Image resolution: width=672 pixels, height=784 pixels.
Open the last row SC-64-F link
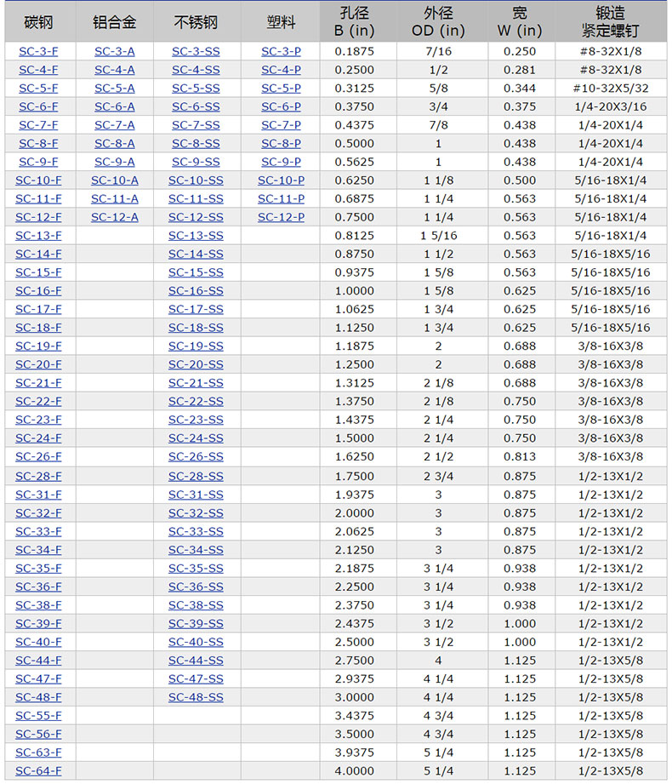[x=38, y=771]
